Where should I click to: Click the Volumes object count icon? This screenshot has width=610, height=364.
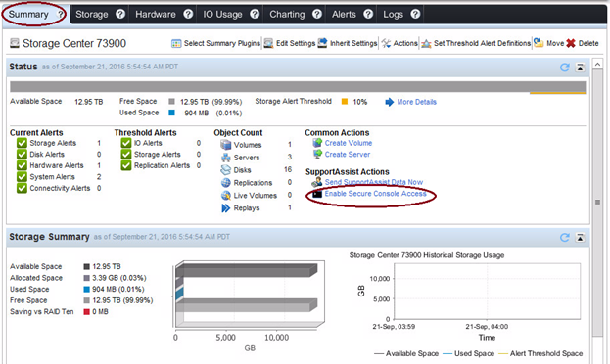coord(225,145)
